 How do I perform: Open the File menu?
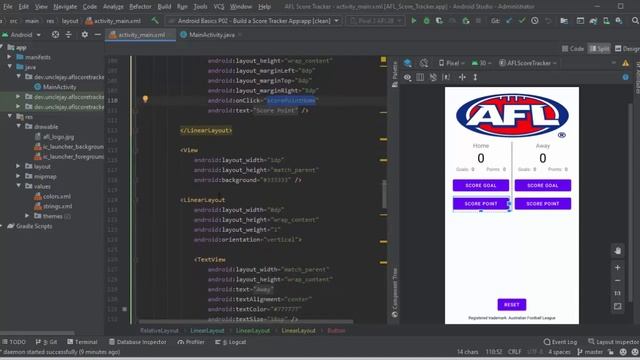pos(8,7)
